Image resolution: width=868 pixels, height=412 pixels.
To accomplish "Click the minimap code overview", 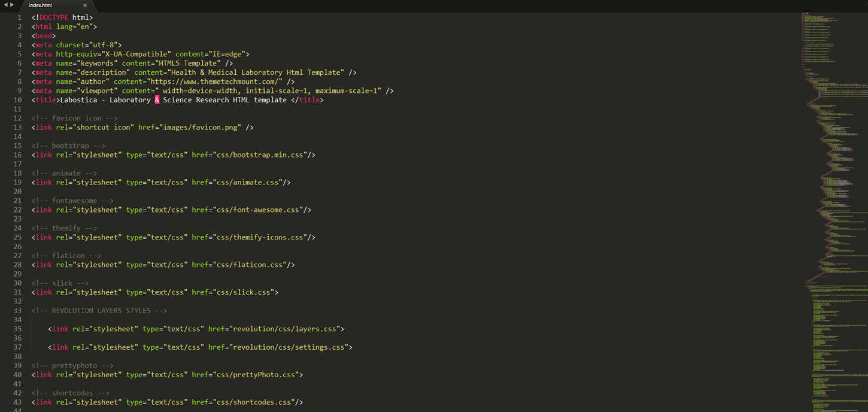I will [x=834, y=211].
